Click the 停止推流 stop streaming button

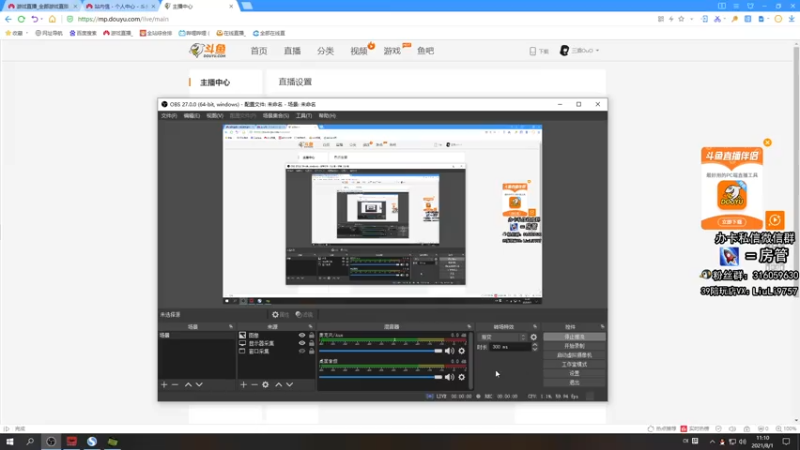tap(574, 337)
